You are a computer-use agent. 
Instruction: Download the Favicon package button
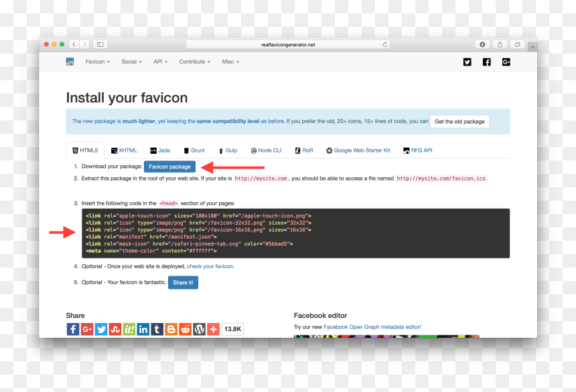coord(169,167)
